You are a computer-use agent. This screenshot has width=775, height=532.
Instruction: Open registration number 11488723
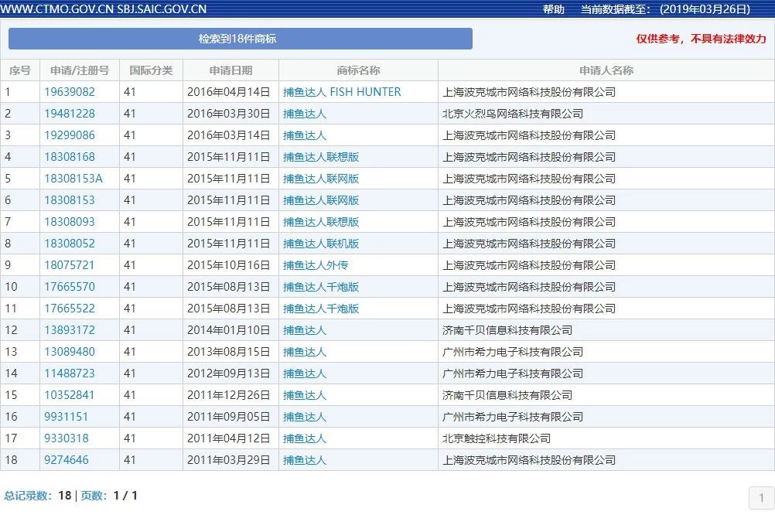pos(69,373)
